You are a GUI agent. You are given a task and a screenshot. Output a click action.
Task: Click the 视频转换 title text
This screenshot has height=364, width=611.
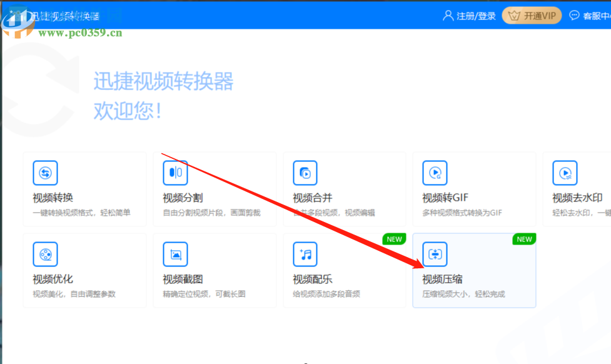coord(53,198)
